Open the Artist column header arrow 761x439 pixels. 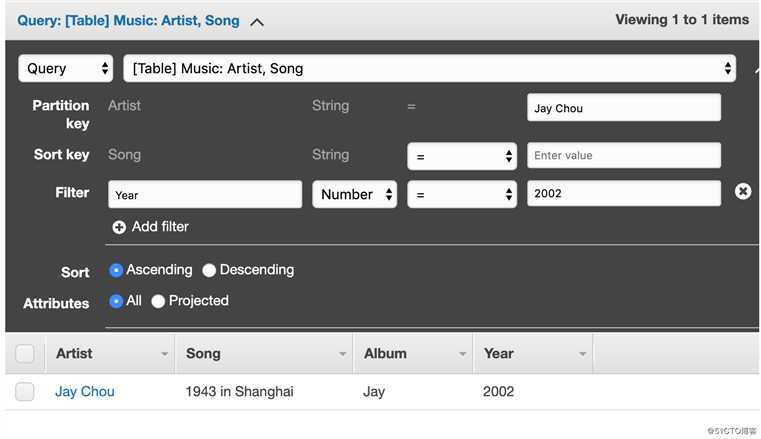point(165,354)
